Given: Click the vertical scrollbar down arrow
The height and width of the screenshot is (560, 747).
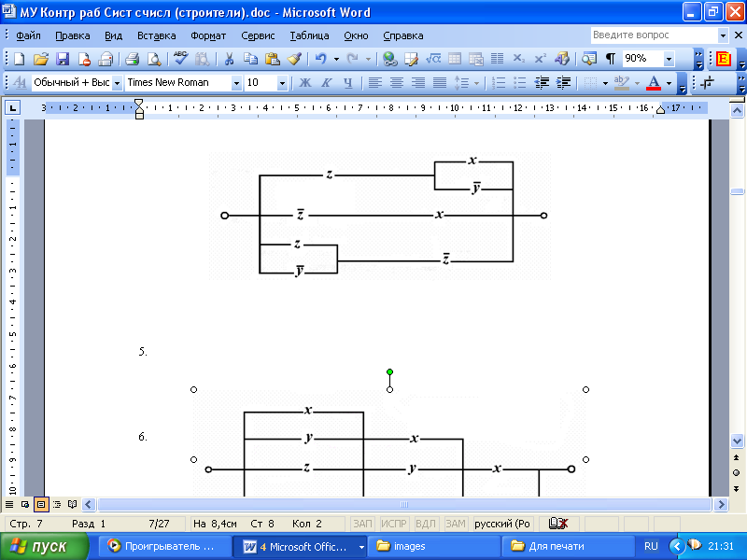Looking at the screenshot, I should point(737,441).
